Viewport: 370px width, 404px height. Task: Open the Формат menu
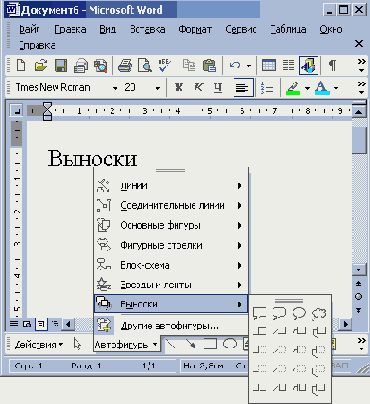[x=195, y=30]
